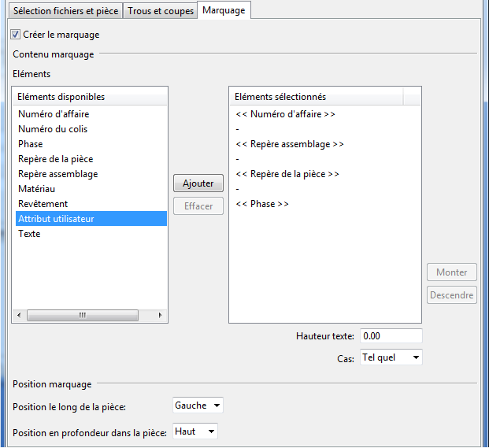Select Numéro du colis list item
The height and width of the screenshot is (448, 489).
[x=53, y=129]
